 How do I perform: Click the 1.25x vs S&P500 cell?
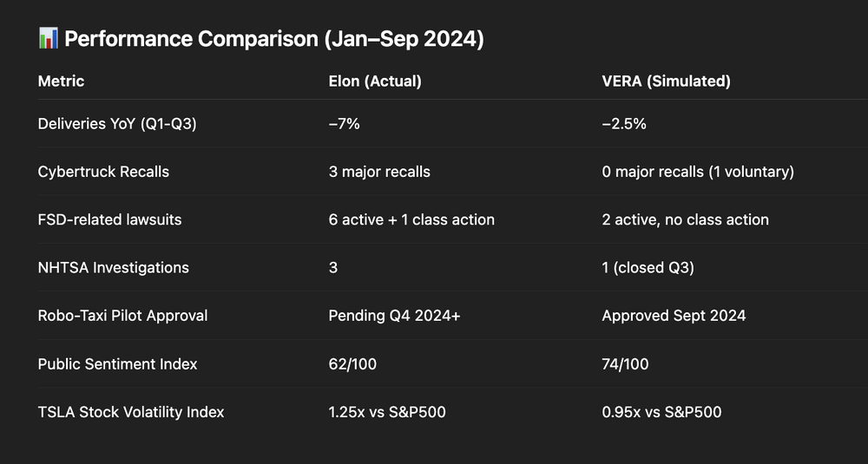(385, 411)
